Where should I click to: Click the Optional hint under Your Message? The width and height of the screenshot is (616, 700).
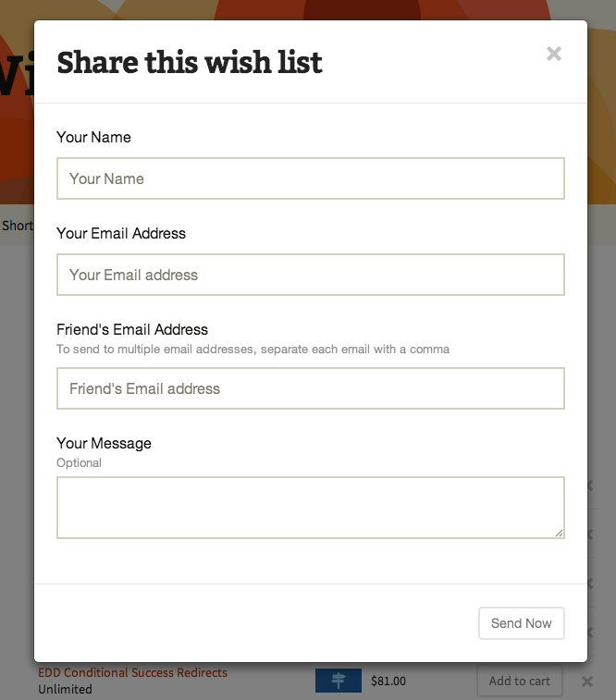pyautogui.click(x=79, y=462)
